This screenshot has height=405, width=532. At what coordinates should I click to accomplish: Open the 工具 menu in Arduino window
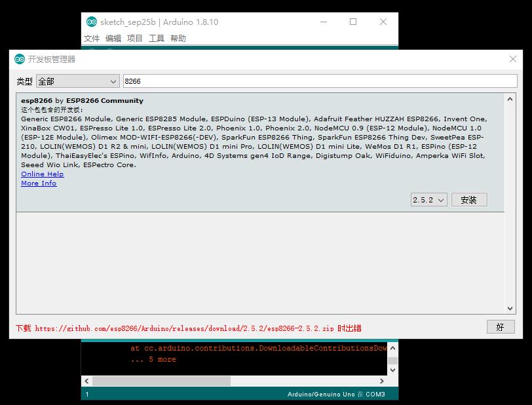[157, 39]
